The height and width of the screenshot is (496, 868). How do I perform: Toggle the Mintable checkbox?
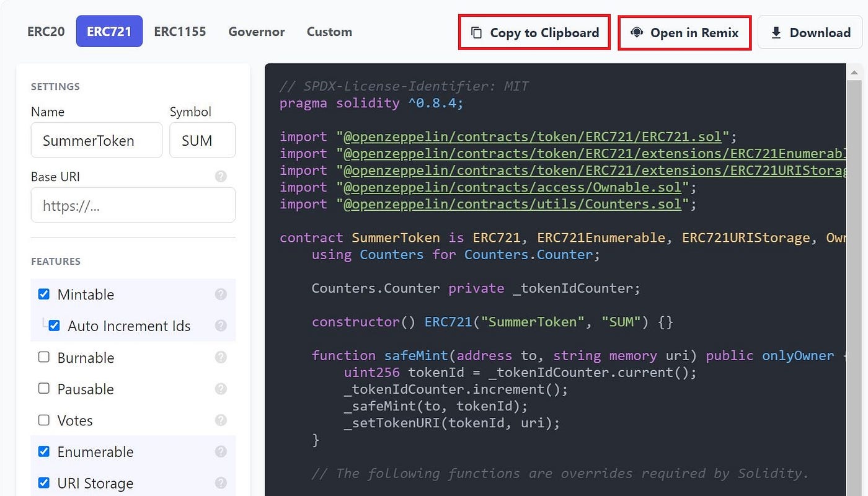(x=44, y=294)
